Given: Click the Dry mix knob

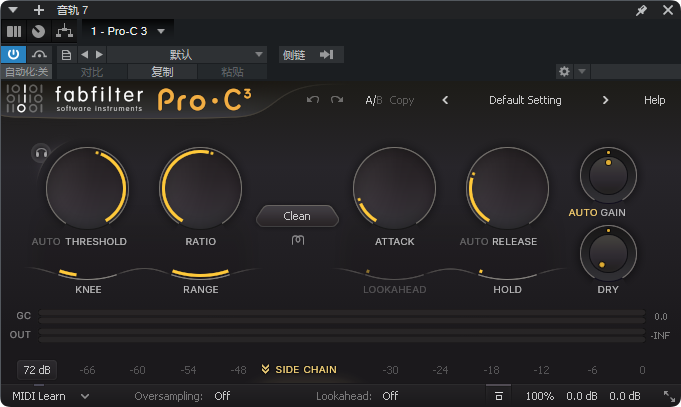Looking at the screenshot, I should click(x=608, y=253).
